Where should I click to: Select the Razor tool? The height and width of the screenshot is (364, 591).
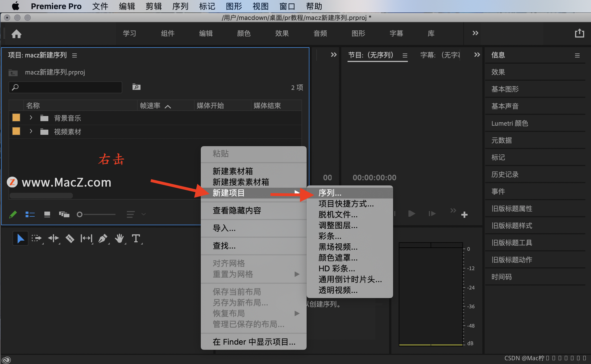[70, 238]
